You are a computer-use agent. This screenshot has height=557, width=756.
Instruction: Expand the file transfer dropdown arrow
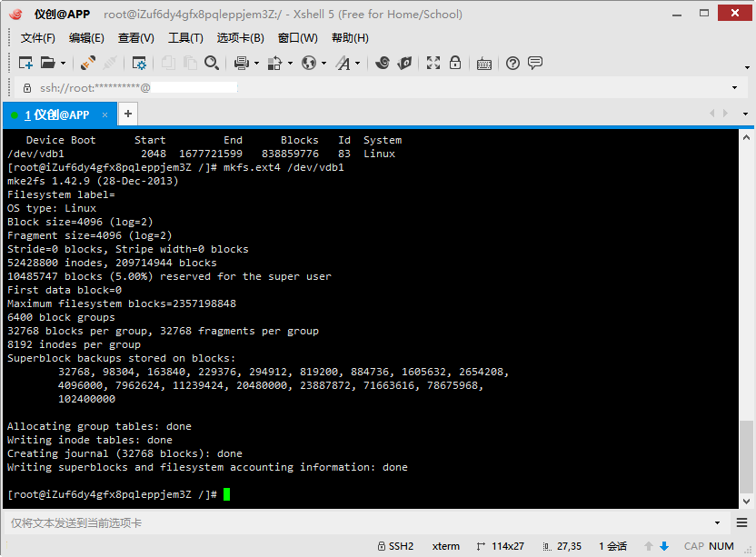tap(290, 64)
